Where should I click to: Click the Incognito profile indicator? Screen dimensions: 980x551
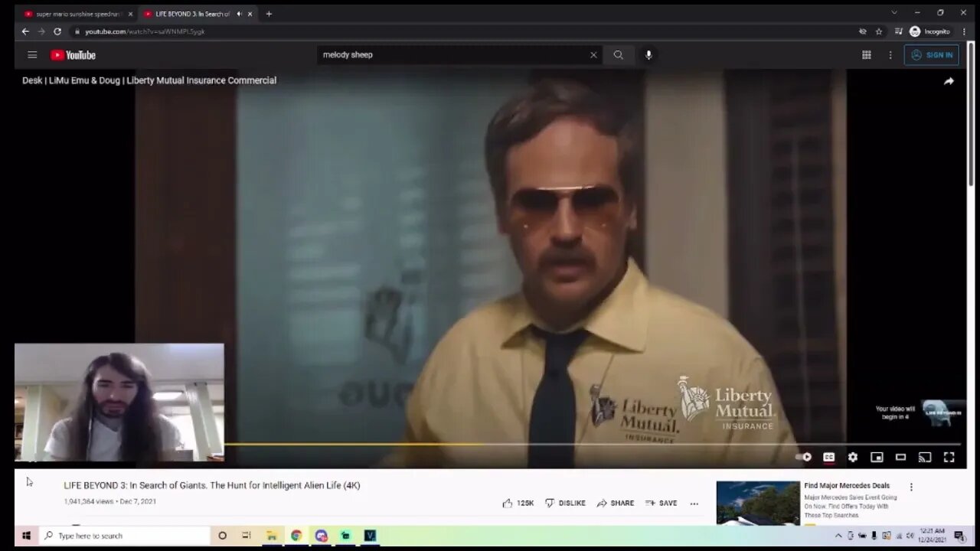coord(929,31)
